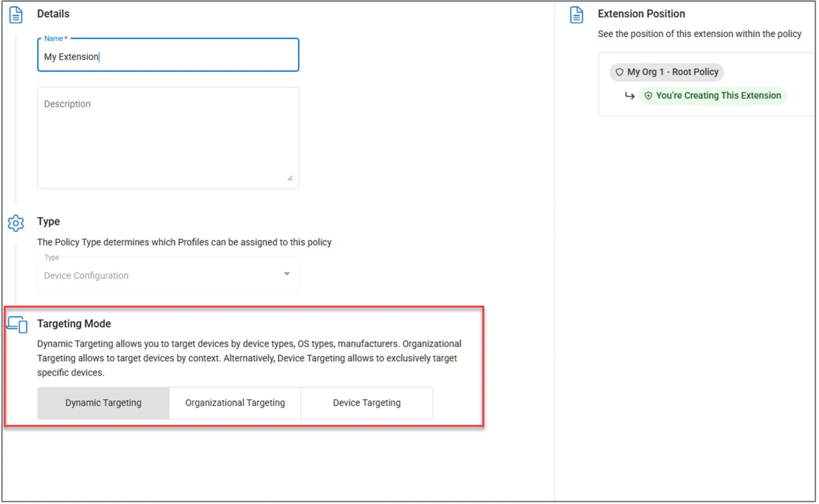This screenshot has width=819, height=504.
Task: Click the Targeting Mode heading
Action: [74, 323]
